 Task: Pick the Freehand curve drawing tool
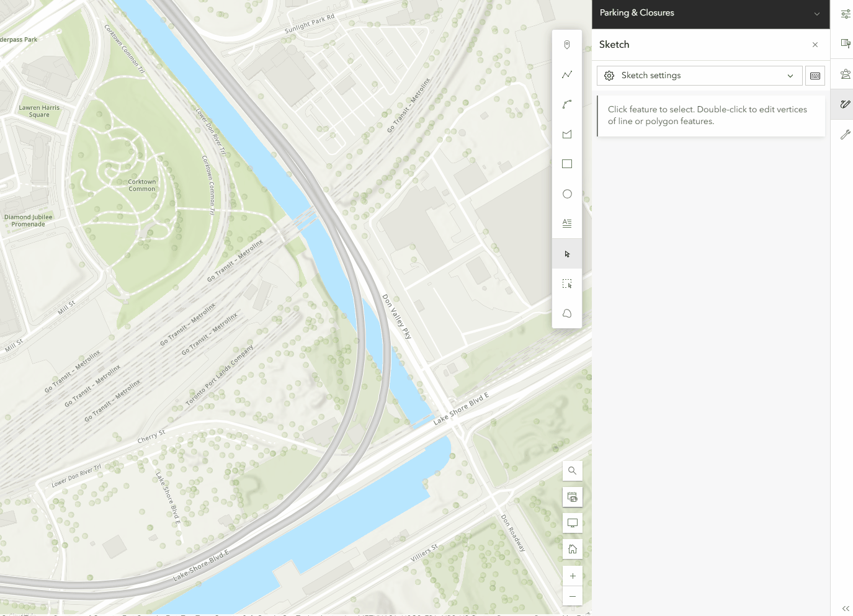[x=566, y=104]
